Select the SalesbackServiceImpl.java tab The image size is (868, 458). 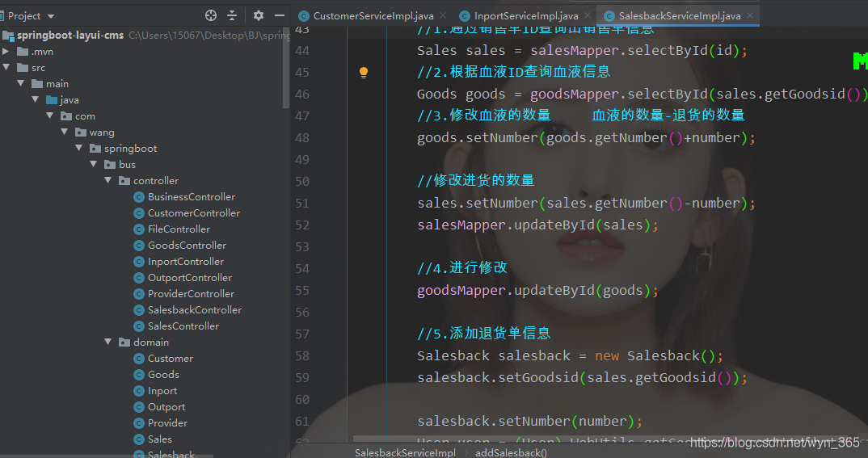click(x=679, y=15)
